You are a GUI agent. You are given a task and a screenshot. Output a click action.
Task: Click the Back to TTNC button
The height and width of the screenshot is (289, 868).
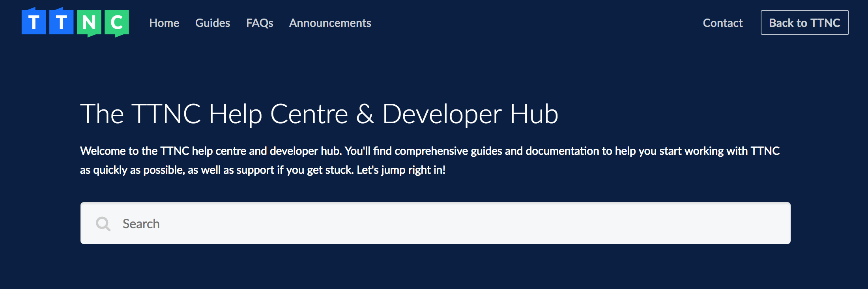[805, 23]
